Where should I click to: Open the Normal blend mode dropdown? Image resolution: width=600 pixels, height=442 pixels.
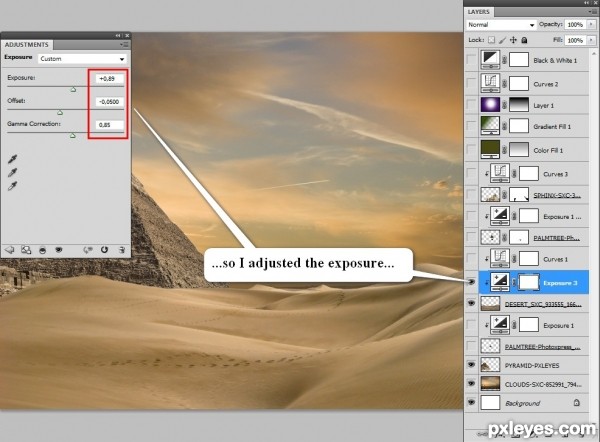[501, 24]
